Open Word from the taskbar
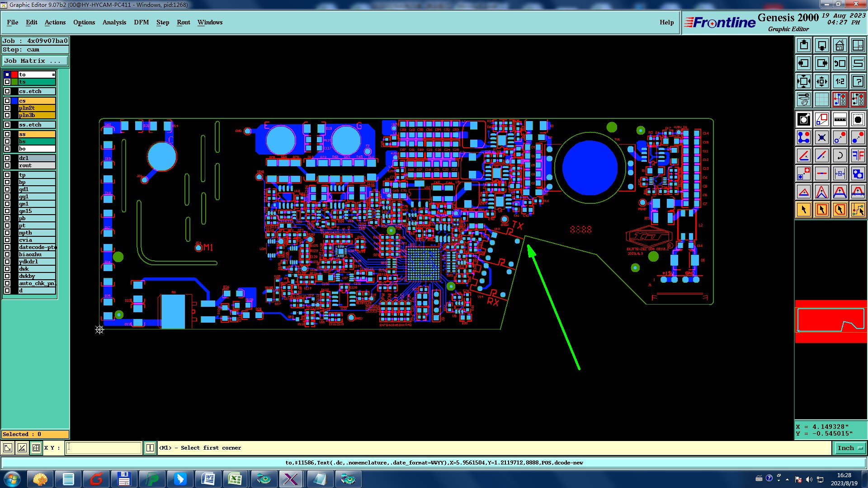The width and height of the screenshot is (868, 488). pyautogui.click(x=208, y=479)
